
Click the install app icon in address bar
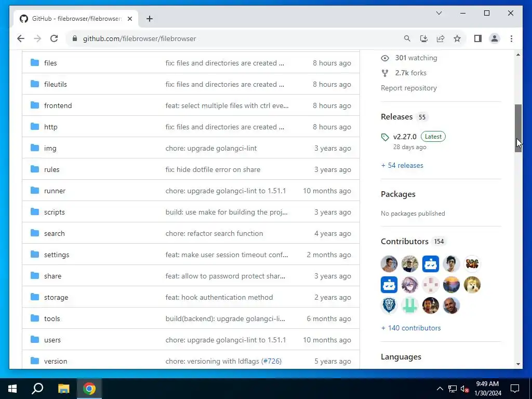point(424,38)
